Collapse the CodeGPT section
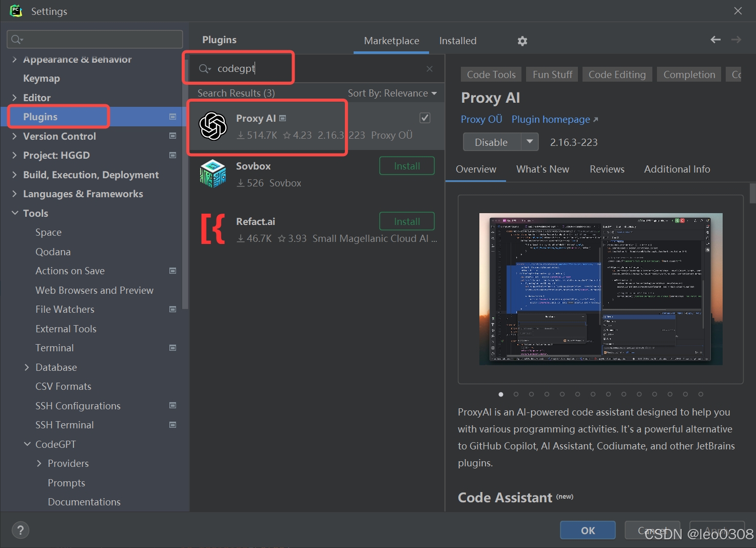The image size is (756, 548). tap(27, 444)
